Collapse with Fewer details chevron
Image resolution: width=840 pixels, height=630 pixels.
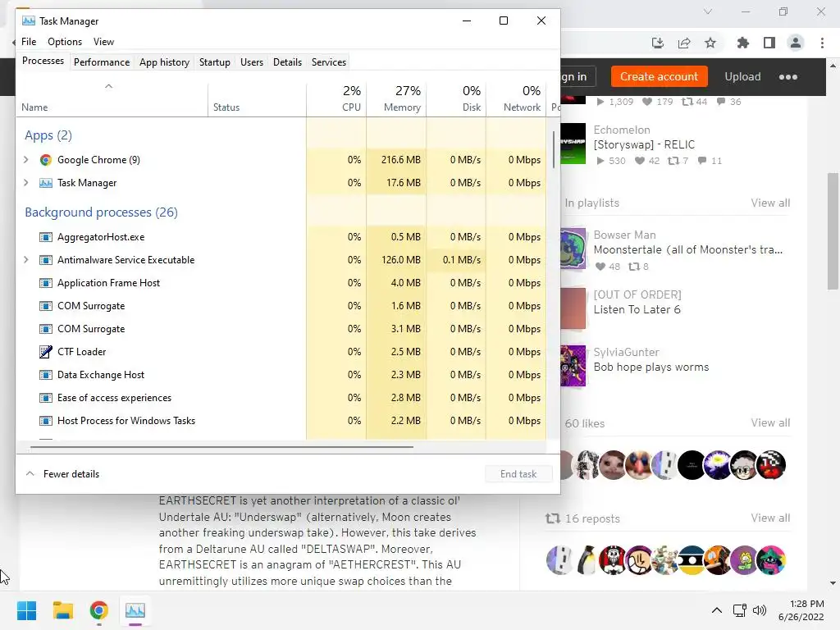30,473
